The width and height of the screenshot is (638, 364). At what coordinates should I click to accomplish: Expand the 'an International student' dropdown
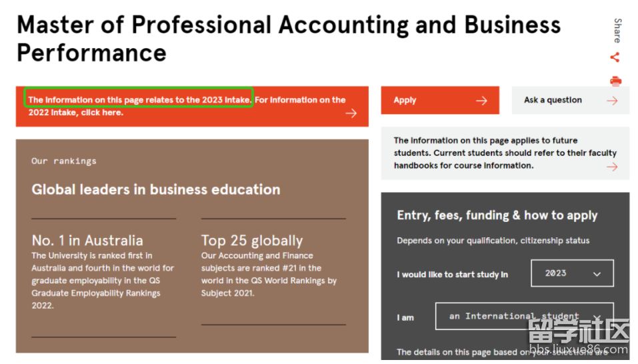(523, 317)
